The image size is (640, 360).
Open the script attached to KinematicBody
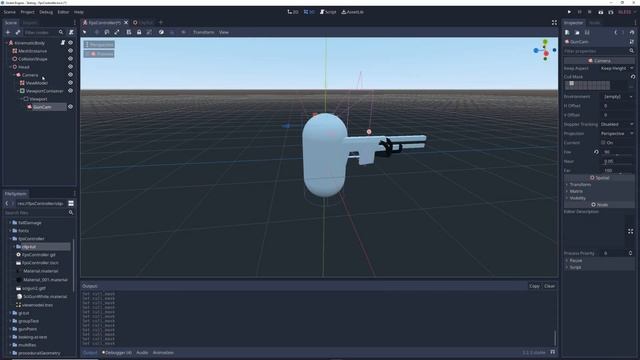pos(63,42)
